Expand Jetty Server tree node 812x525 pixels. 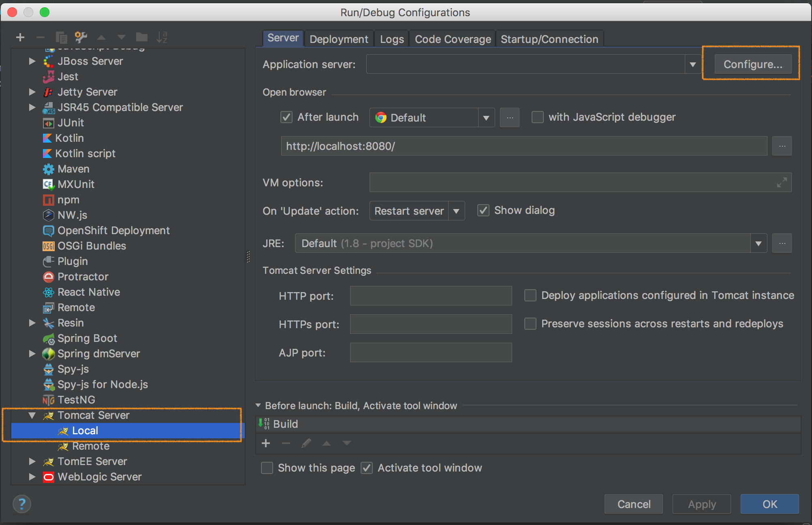[32, 92]
